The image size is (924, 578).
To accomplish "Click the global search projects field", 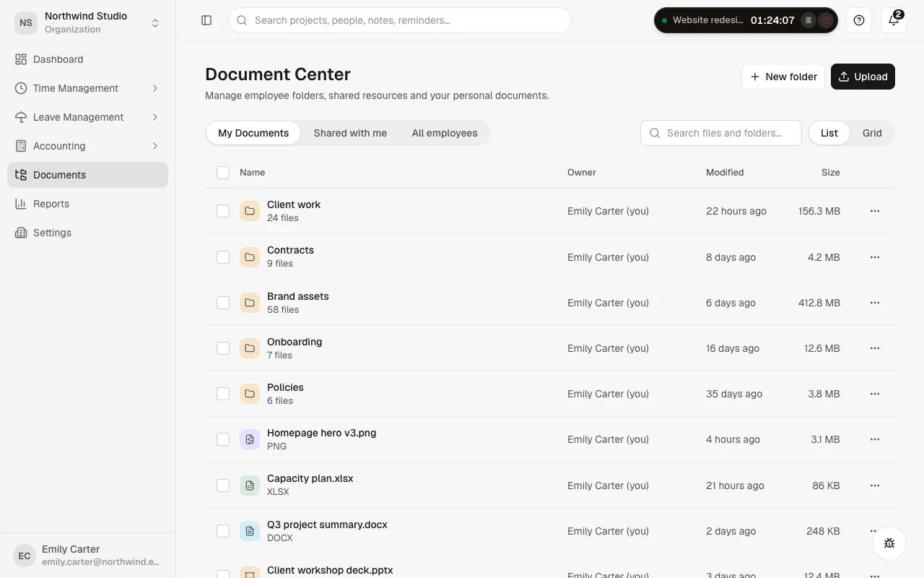I will pyautogui.click(x=400, y=20).
